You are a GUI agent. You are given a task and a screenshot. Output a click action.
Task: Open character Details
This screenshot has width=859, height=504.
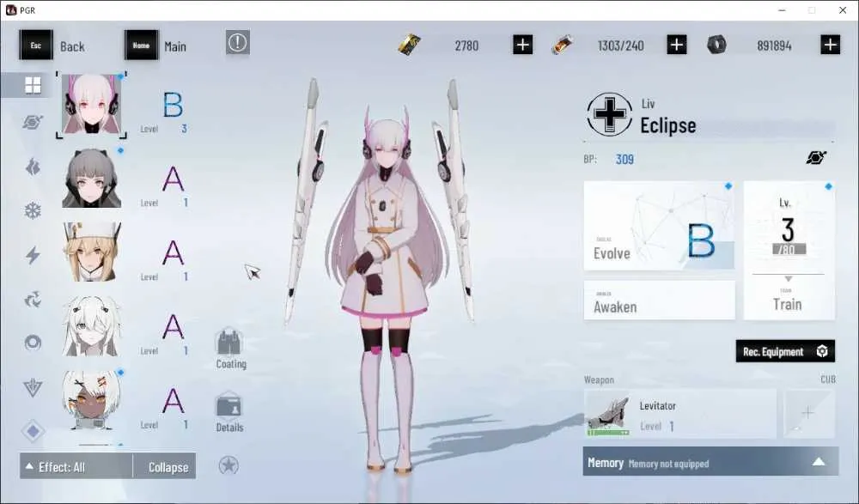pos(229,412)
